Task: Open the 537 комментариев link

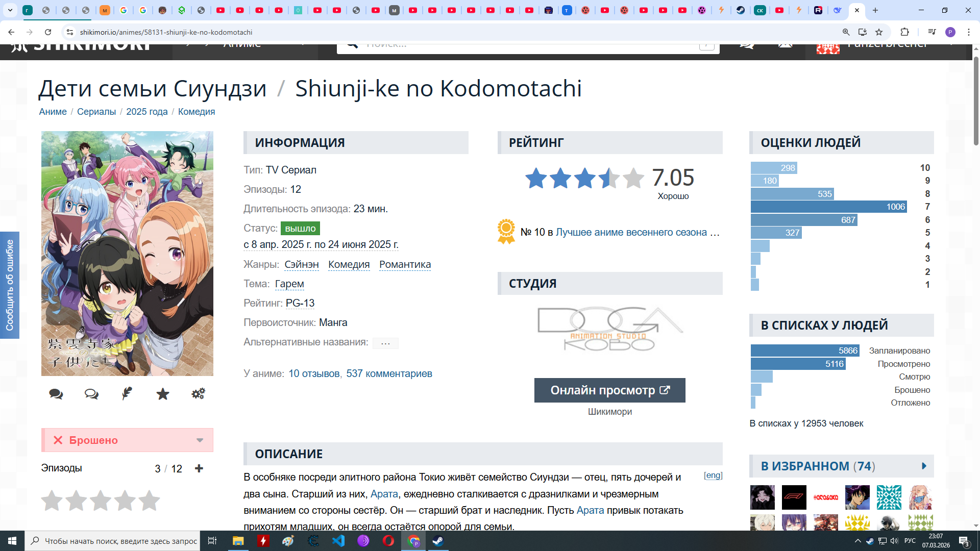Action: coord(389,373)
